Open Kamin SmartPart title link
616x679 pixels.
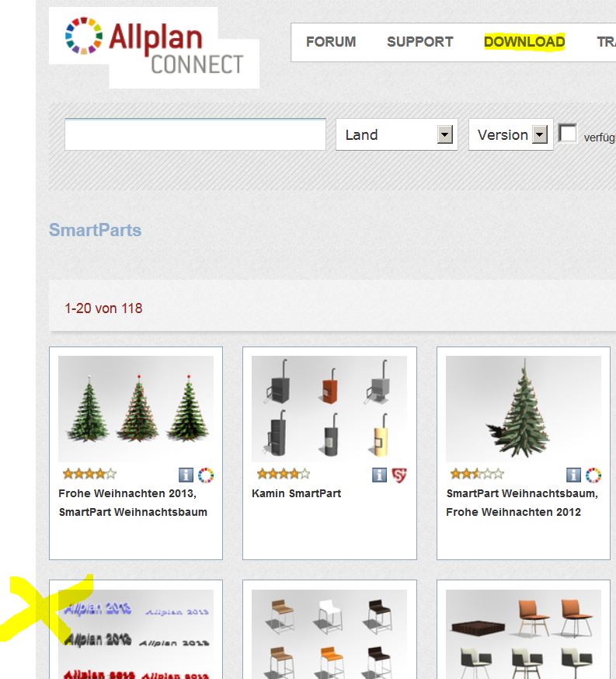click(x=297, y=493)
